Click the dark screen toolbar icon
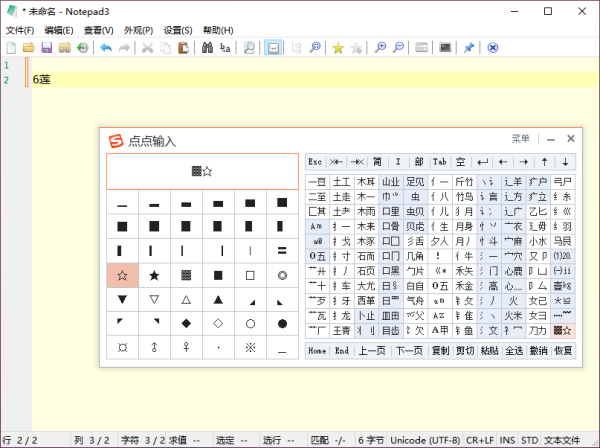600x448 pixels. click(445, 48)
